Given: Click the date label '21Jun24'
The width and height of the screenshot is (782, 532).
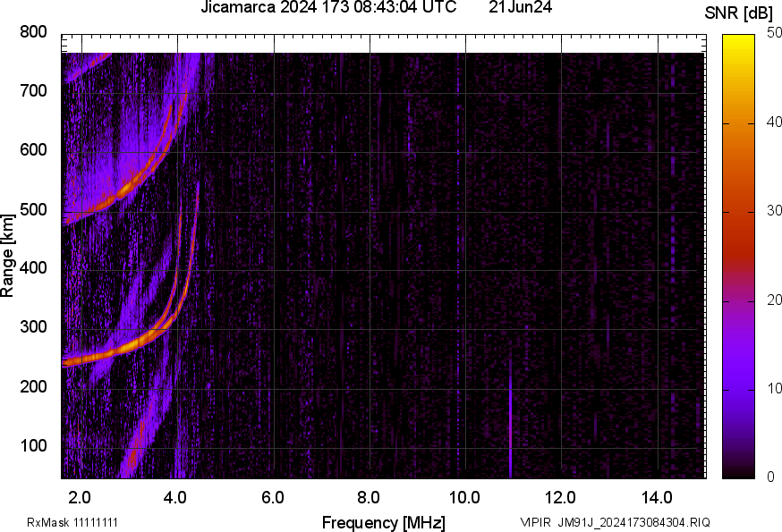Looking at the screenshot, I should [x=520, y=7].
